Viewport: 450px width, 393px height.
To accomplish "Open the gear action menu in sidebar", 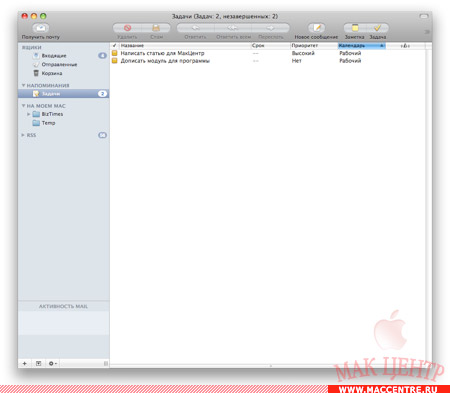I will pos(53,363).
